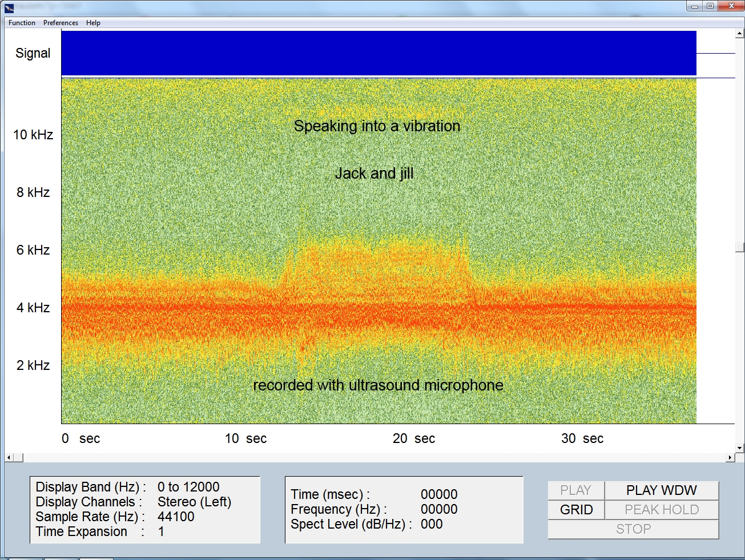
Task: Toggle the GRID overlay button
Action: click(x=576, y=510)
